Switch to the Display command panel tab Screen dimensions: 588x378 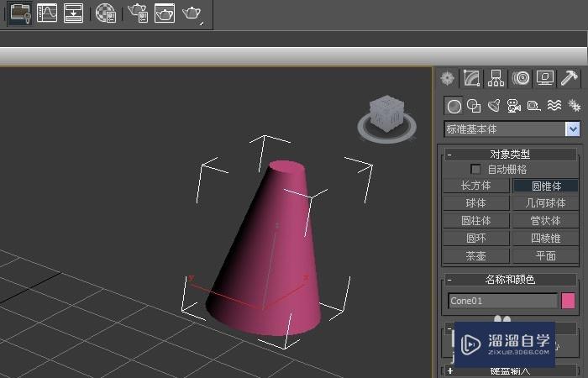(545, 78)
